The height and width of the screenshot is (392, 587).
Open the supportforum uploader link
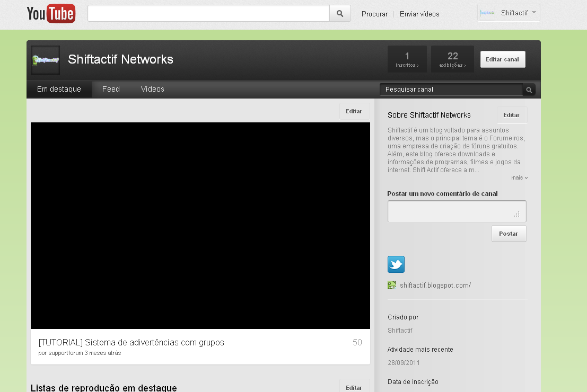coord(66,353)
